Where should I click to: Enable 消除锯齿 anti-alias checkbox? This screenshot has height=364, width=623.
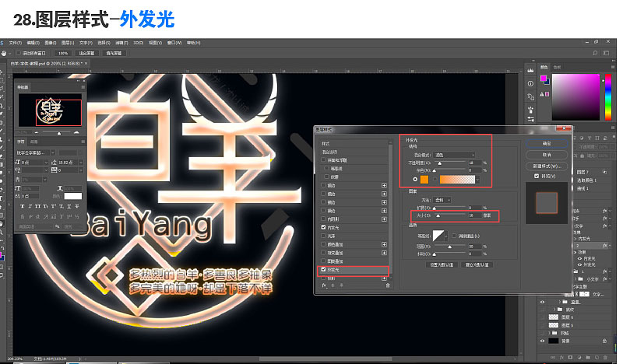[x=454, y=236]
